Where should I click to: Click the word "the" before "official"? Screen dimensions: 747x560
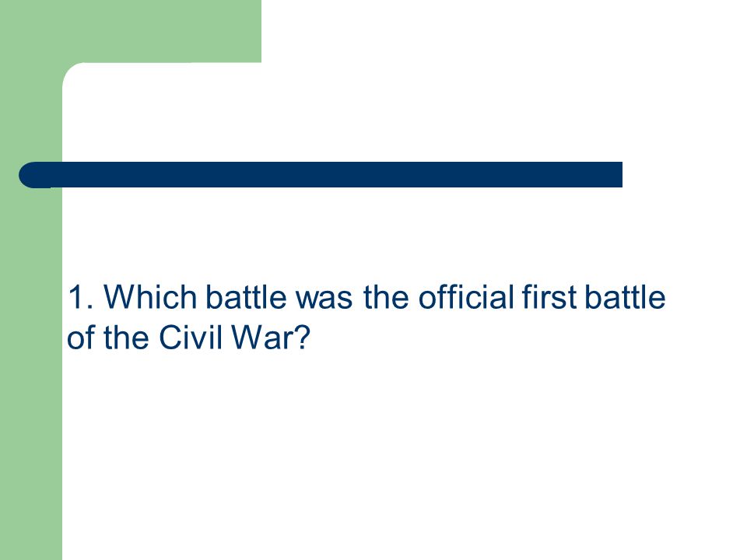click(386, 297)
